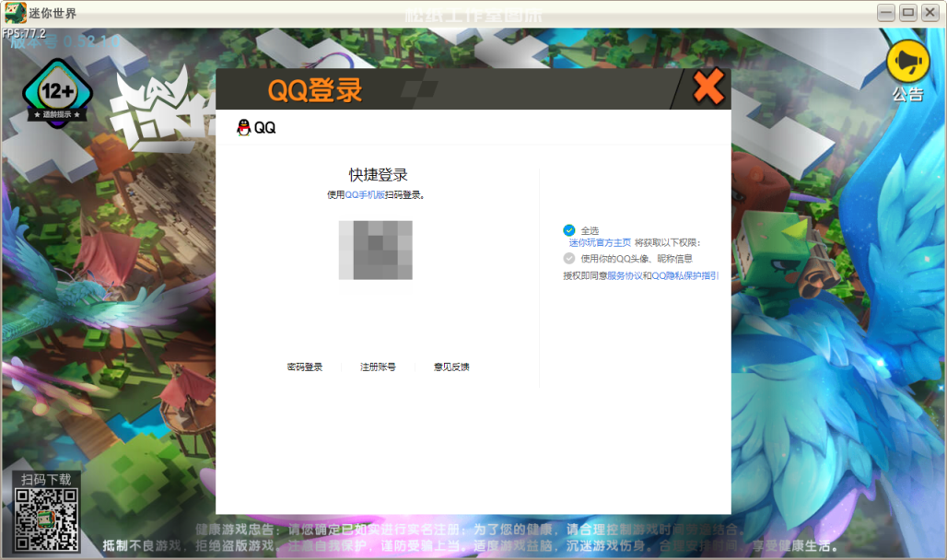Open the 服务协议 link

click(x=625, y=275)
